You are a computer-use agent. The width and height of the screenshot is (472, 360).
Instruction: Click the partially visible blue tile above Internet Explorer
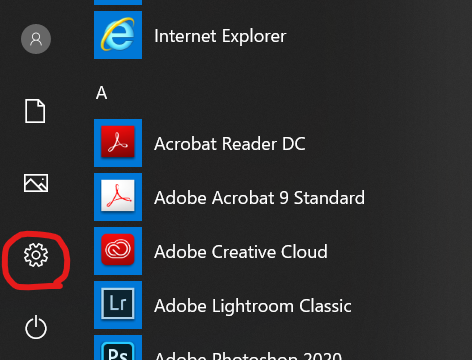pyautogui.click(x=118, y=2)
